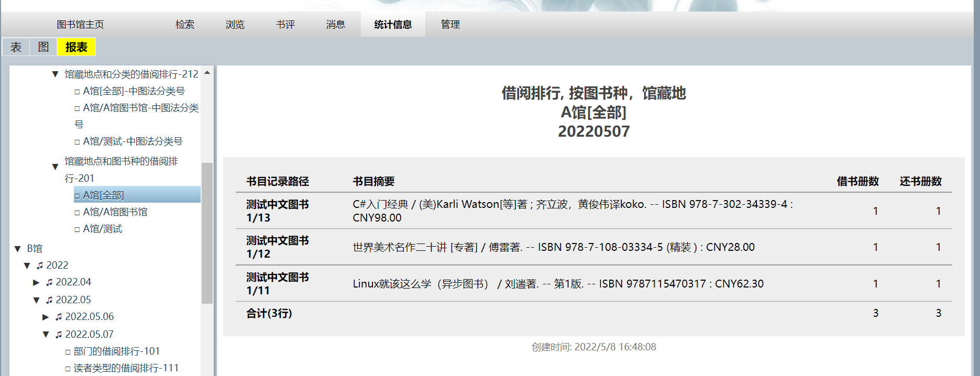Click the 2022.05 node music-note icon
Viewport: 980px width, 376px height.
49,300
